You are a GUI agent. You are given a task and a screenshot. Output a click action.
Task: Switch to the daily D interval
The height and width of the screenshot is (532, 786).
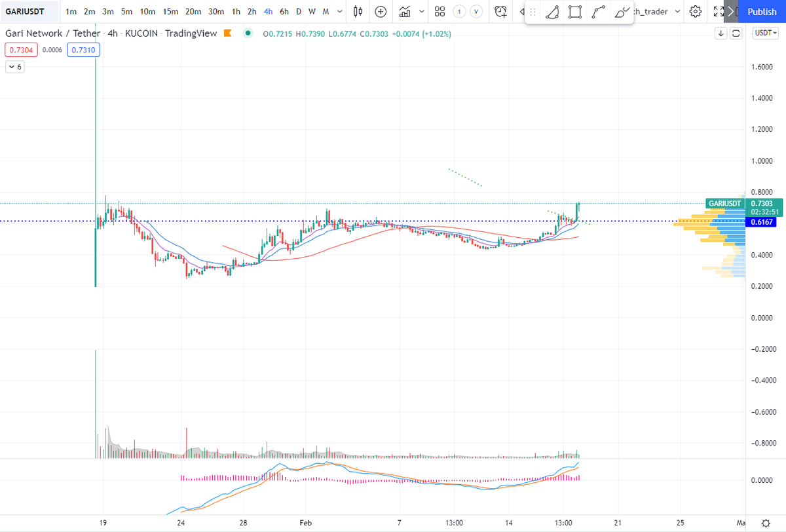[x=299, y=11]
